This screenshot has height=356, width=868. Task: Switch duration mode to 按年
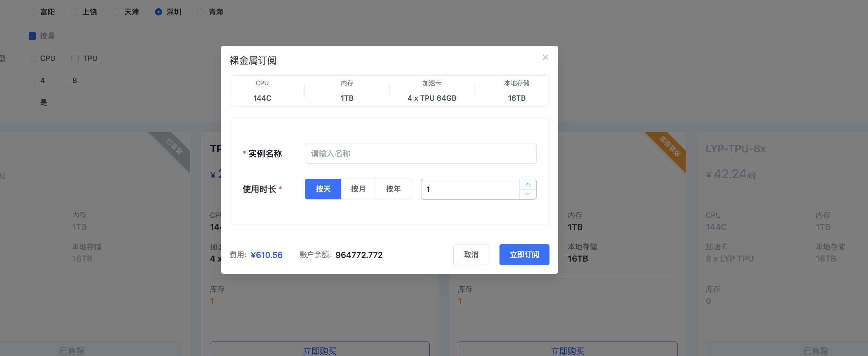point(394,189)
